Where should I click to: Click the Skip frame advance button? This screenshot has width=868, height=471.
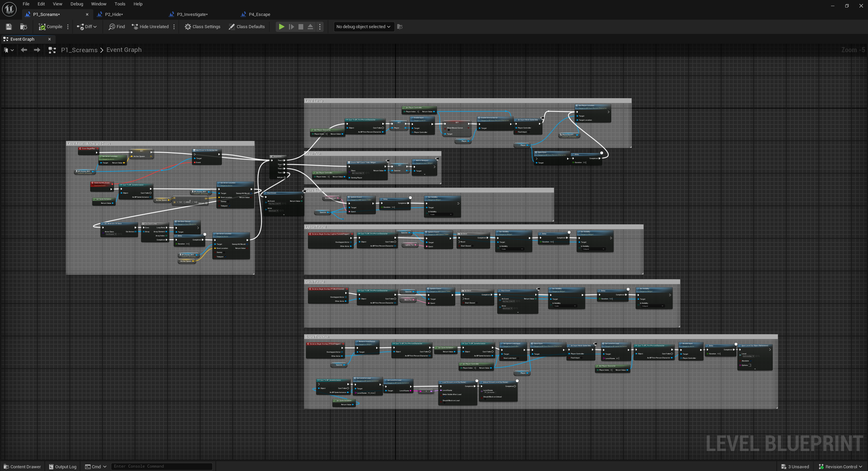coord(291,27)
